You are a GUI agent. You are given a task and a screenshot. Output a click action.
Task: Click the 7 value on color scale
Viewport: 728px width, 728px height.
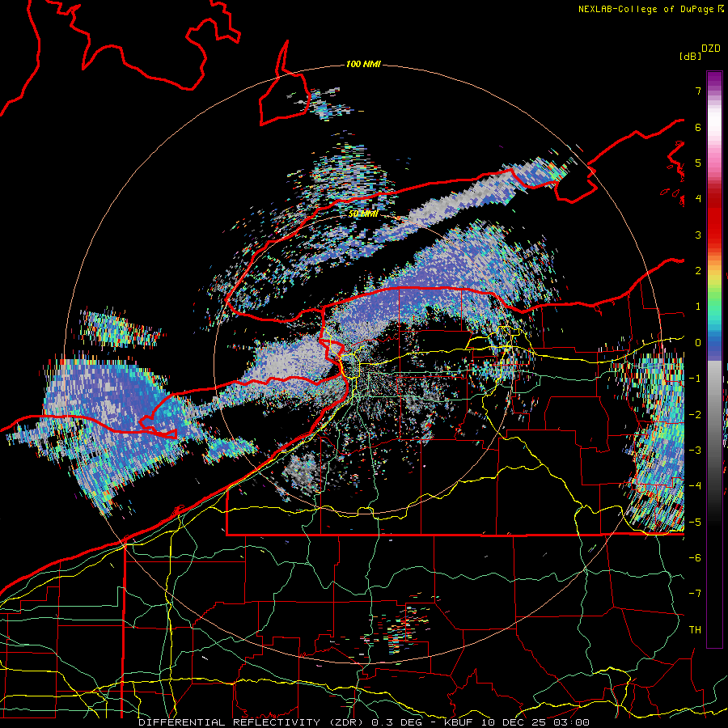[x=698, y=91]
